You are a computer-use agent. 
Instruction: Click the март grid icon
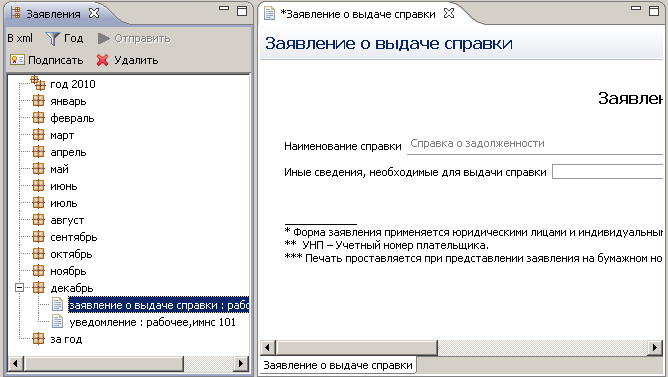coord(38,135)
